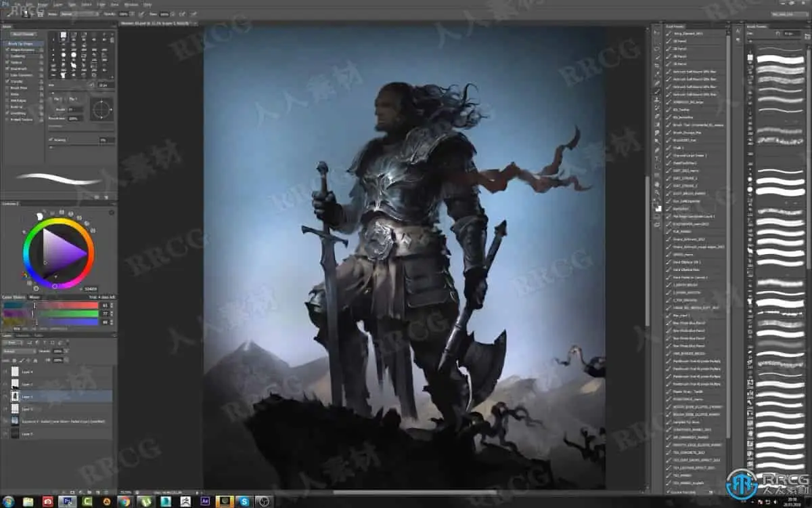Select the Dodge tool

click(x=657, y=142)
